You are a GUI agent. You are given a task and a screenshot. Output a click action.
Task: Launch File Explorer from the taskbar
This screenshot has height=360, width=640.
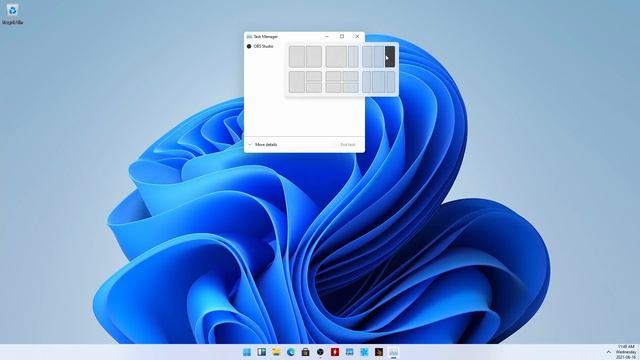coord(276,352)
